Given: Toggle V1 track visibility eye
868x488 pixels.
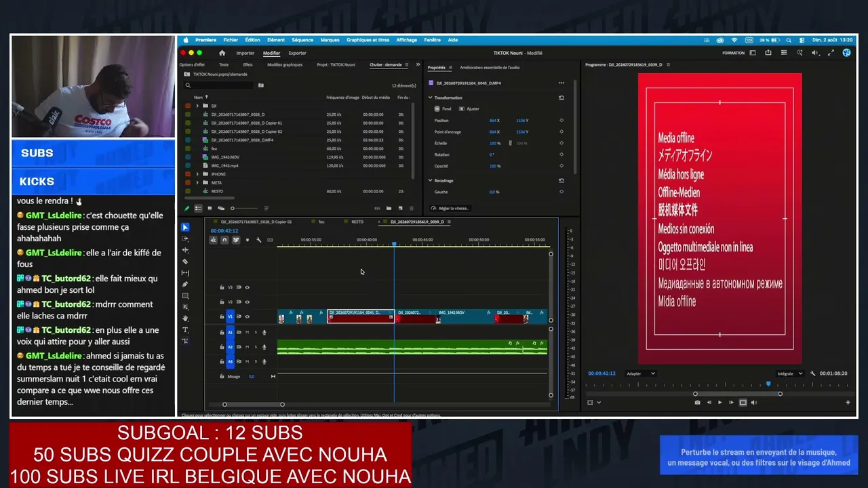Looking at the screenshot, I should [247, 317].
